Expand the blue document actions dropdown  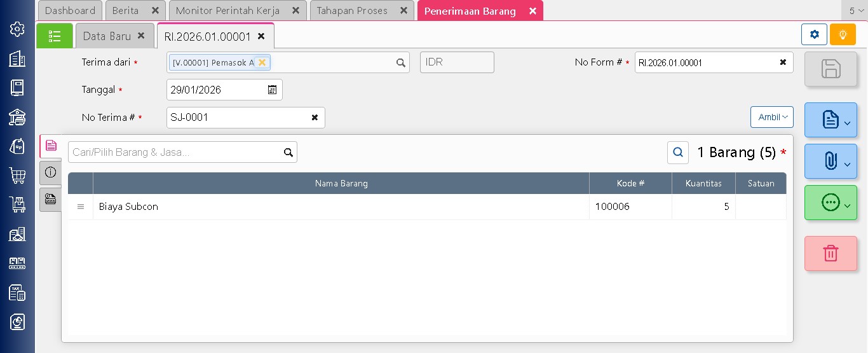[x=831, y=120]
